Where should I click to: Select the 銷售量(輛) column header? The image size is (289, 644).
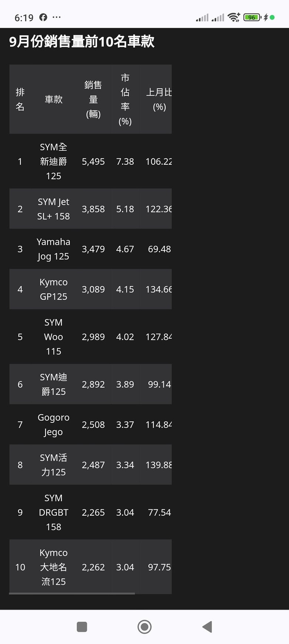(93, 99)
